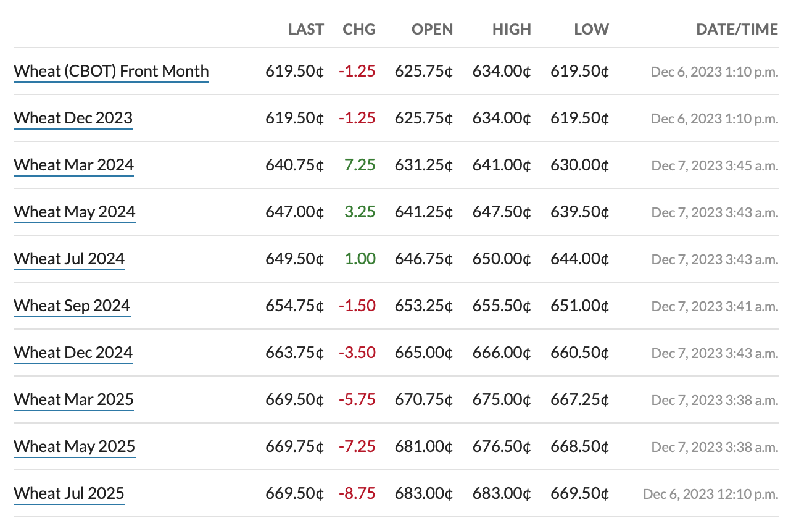Screen dimensions: 812x526
Task: Select the -1.50 change for Wheat Sep 2024
Action: (357, 306)
